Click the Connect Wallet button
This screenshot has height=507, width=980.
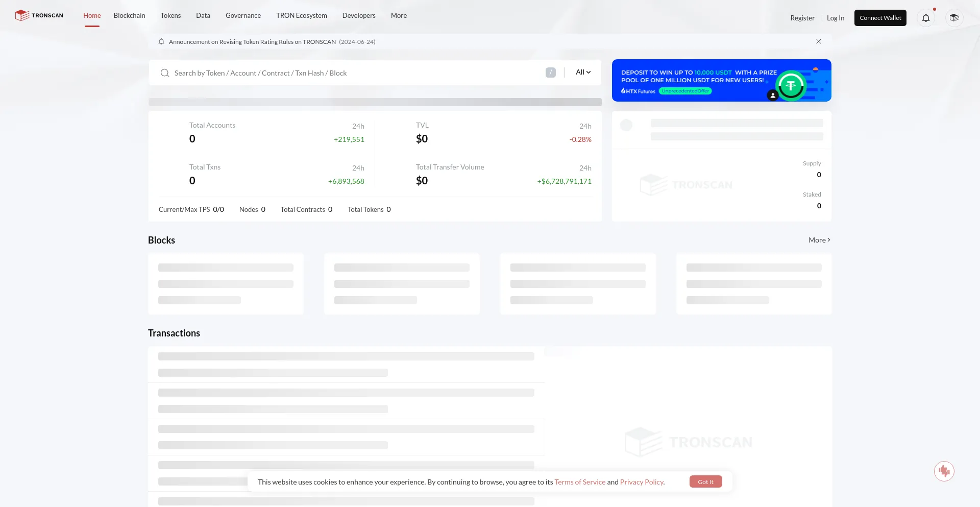click(x=880, y=18)
